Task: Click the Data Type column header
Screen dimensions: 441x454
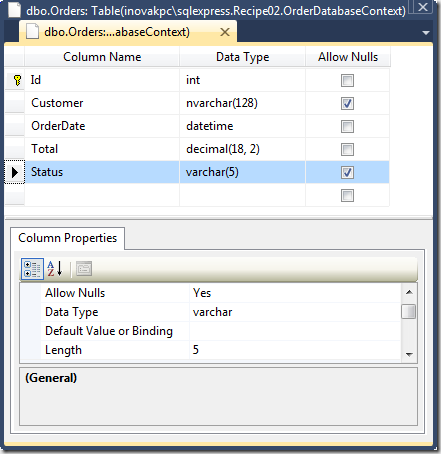Action: tap(242, 57)
